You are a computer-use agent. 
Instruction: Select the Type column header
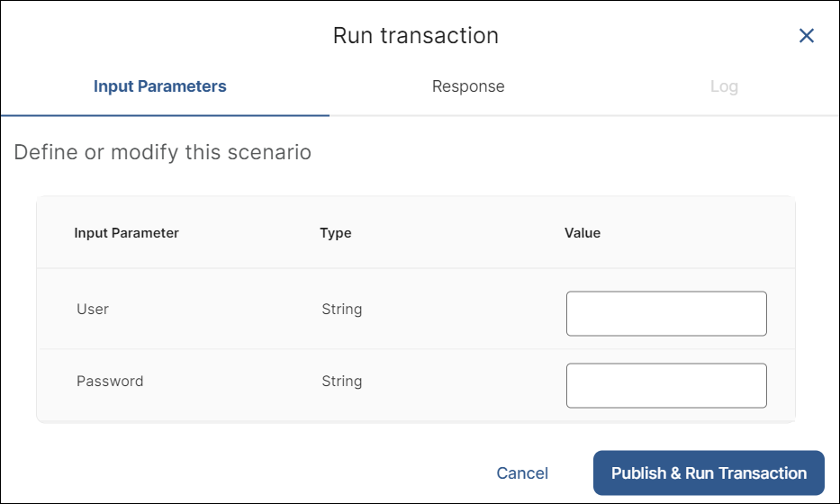point(336,233)
